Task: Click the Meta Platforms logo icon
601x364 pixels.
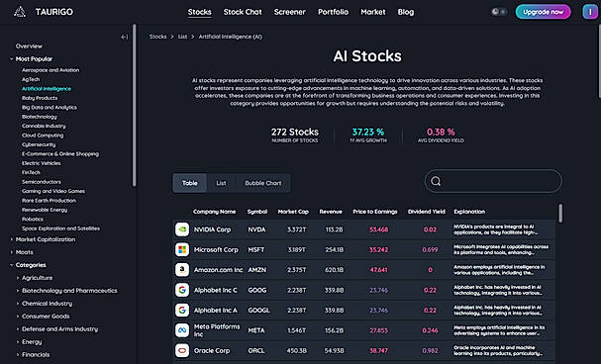Action: (x=182, y=330)
